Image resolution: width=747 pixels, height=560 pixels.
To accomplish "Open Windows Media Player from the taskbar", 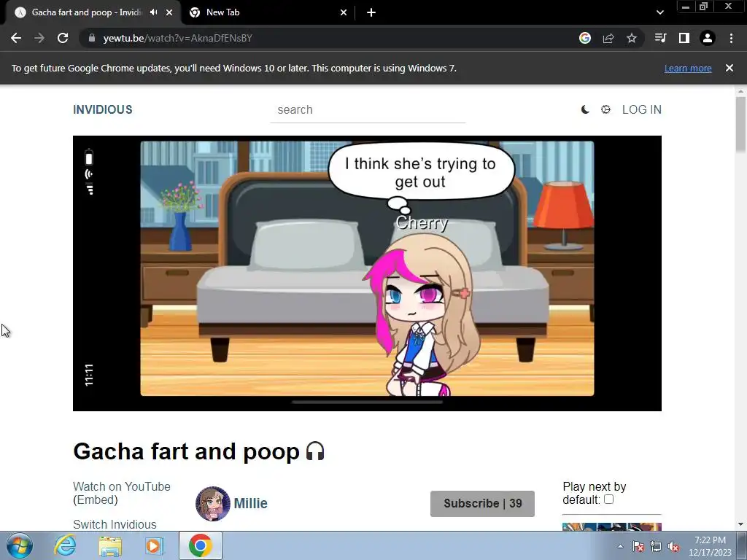I will (x=155, y=545).
